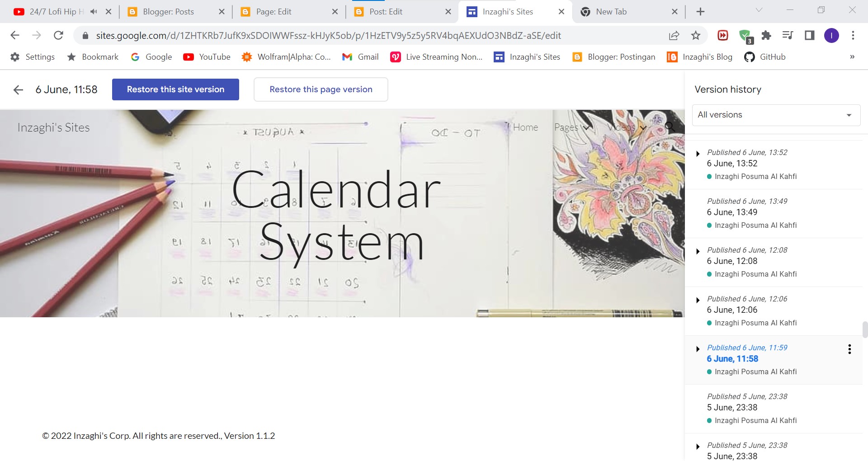Switch to the Blogger: Posts tab
Image resolution: width=868 pixels, height=461 pixels.
[168, 12]
